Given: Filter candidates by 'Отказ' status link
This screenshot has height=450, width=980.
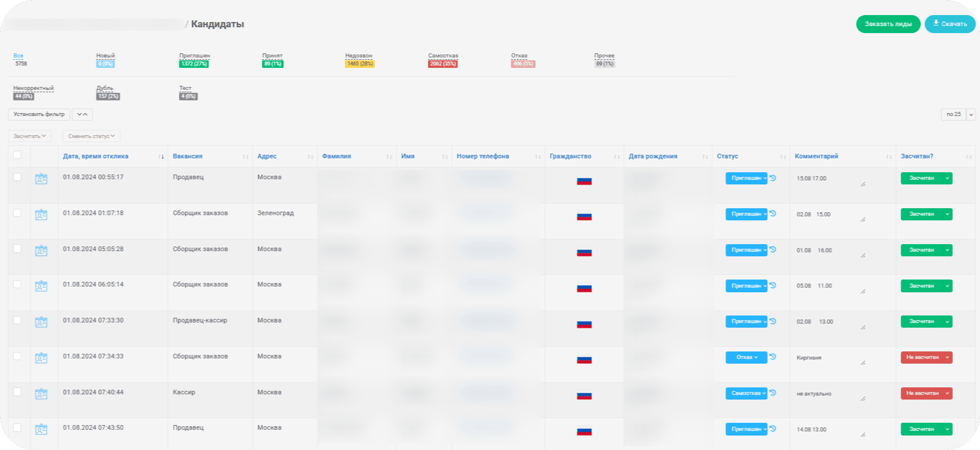Looking at the screenshot, I should click(x=519, y=56).
